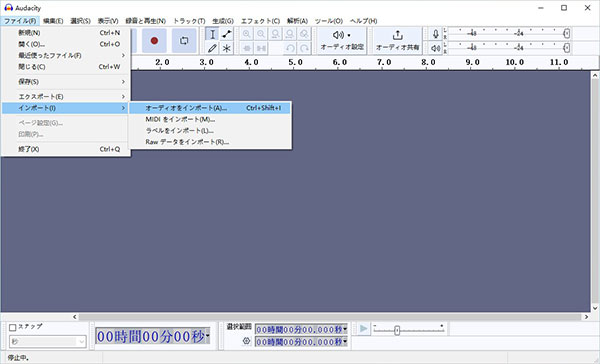Click Fit selection to width icon
Image resolution: width=600 pixels, height=364 pixels.
(275, 34)
